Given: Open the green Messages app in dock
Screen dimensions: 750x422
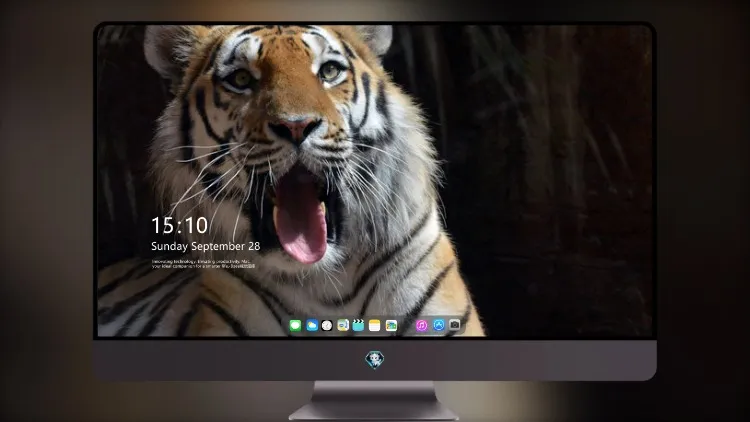Looking at the screenshot, I should pos(295,325).
